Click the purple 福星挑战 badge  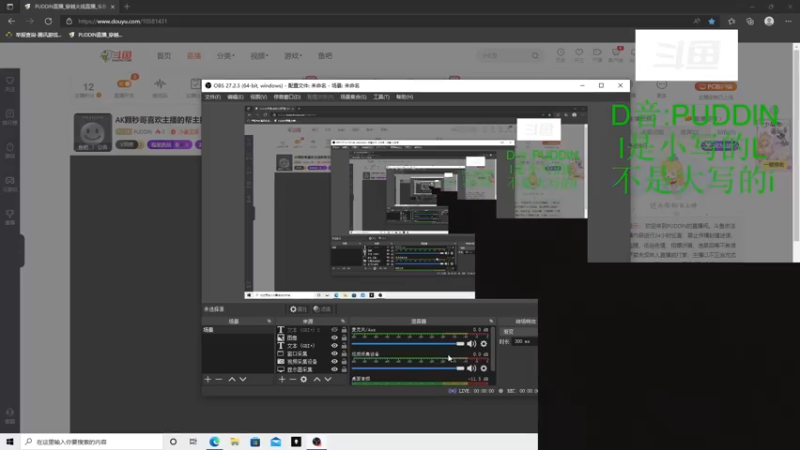pyautogui.click(x=170, y=145)
